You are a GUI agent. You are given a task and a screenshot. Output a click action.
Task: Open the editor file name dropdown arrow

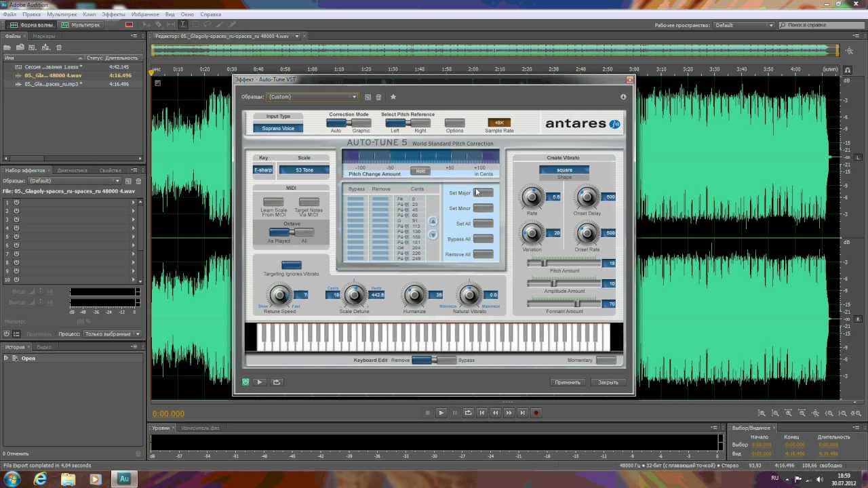click(296, 36)
